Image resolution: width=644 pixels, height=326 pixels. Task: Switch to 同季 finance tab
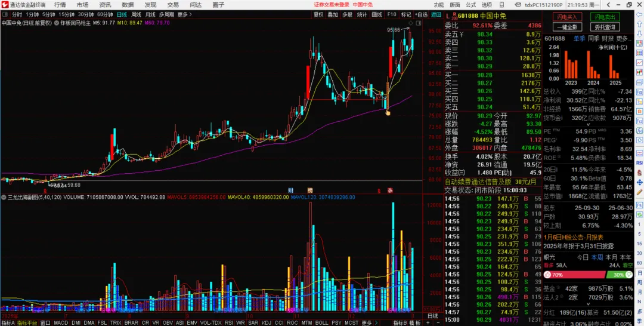[593, 38]
